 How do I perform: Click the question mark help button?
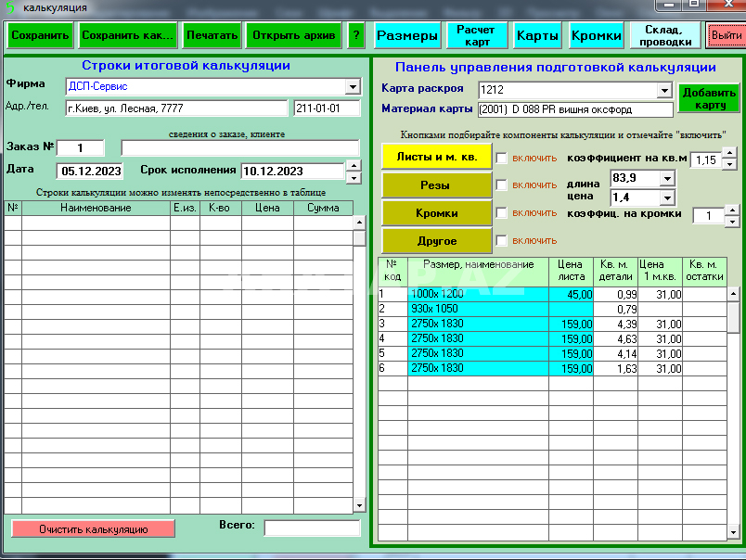(x=355, y=36)
